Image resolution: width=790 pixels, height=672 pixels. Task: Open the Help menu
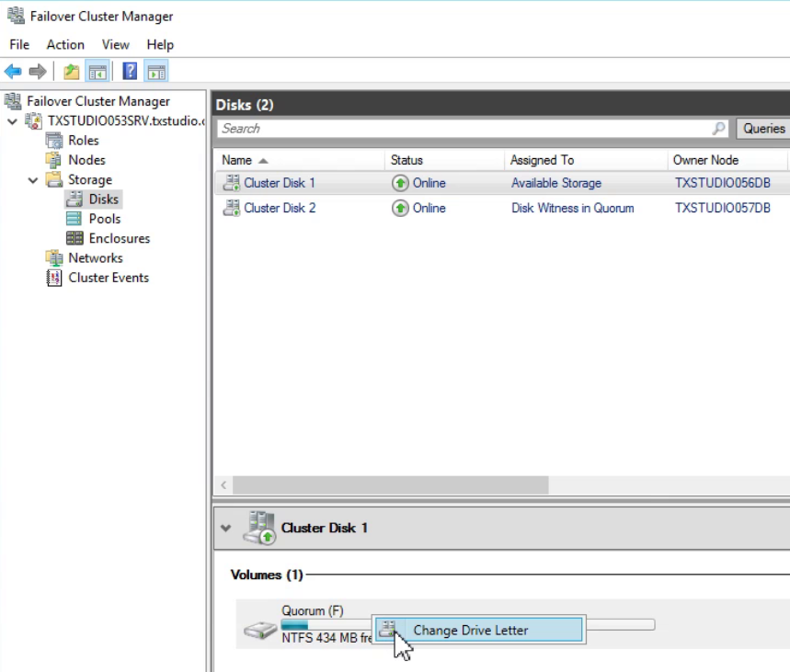[160, 45]
